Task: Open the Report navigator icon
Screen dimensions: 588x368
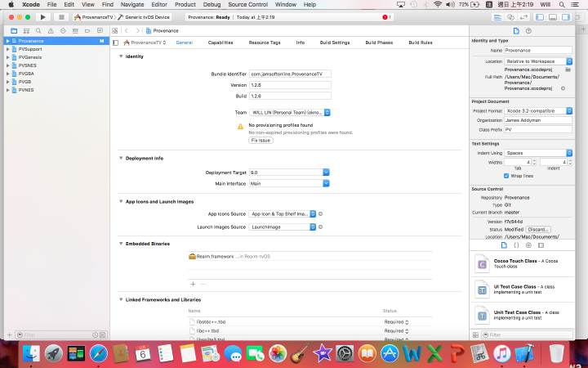Action: point(100,31)
